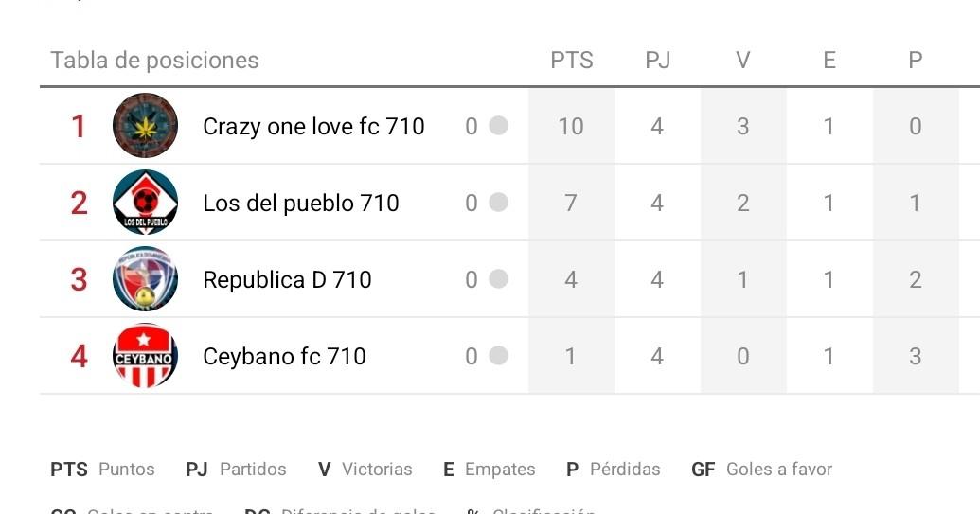980x514 pixels.
Task: Click gray status dot for Los del pueblo
Action: pos(498,203)
